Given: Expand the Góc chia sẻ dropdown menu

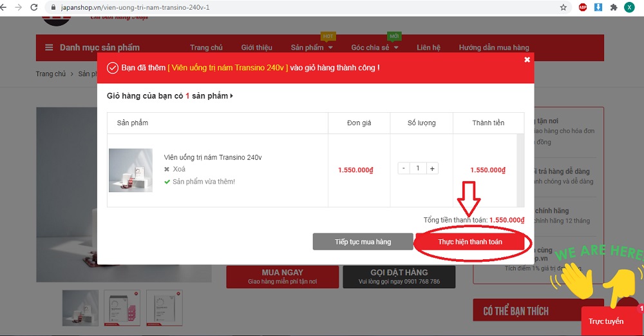Looking at the screenshot, I should click(x=375, y=47).
